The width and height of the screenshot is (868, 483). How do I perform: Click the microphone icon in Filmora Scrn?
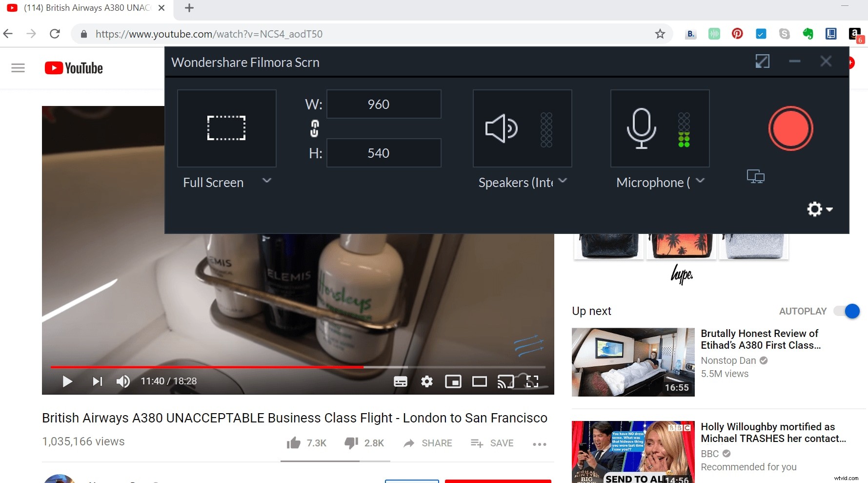coord(641,128)
